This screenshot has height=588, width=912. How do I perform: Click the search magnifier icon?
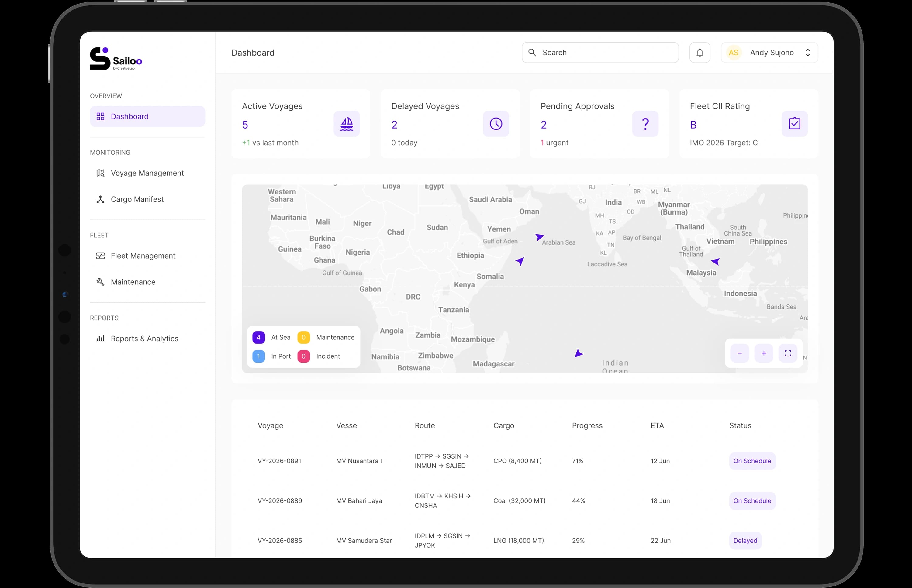pos(532,53)
